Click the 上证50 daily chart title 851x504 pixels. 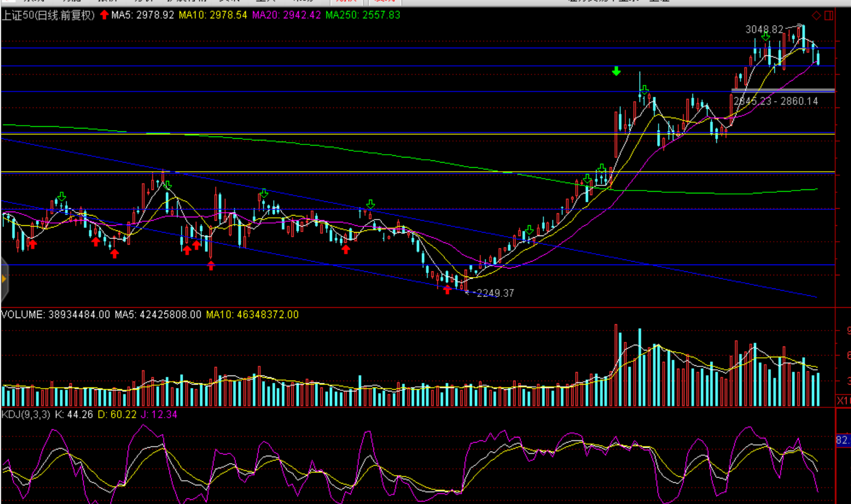48,15
